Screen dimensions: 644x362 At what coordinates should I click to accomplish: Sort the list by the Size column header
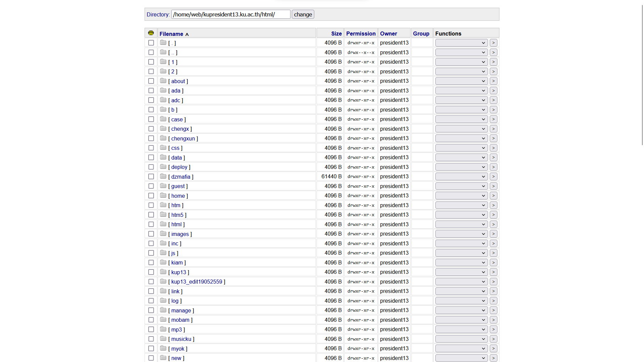(336, 34)
